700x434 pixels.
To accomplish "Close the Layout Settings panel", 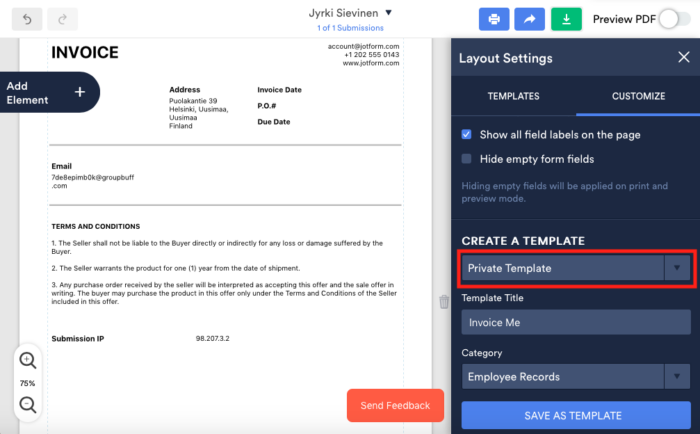I will click(683, 57).
